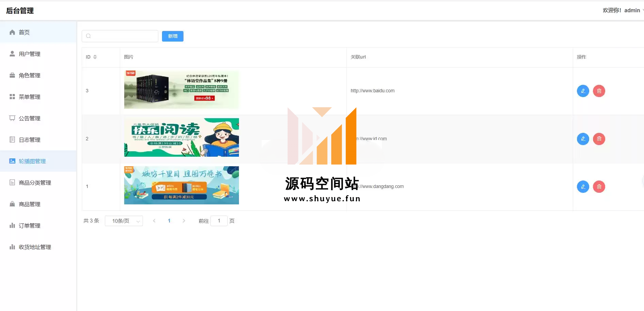Image resolution: width=644 pixels, height=311 pixels.
Task: Delete the row with dangdang.com URL
Action: pos(599,186)
